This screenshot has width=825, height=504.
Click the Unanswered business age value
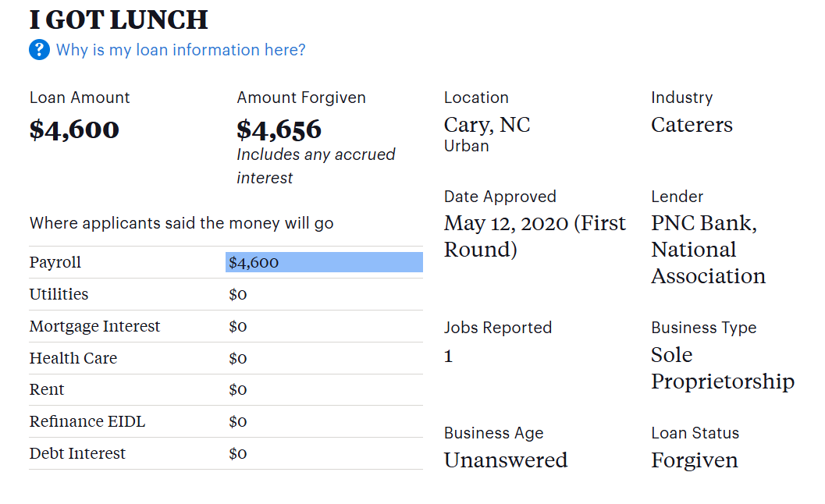point(505,460)
